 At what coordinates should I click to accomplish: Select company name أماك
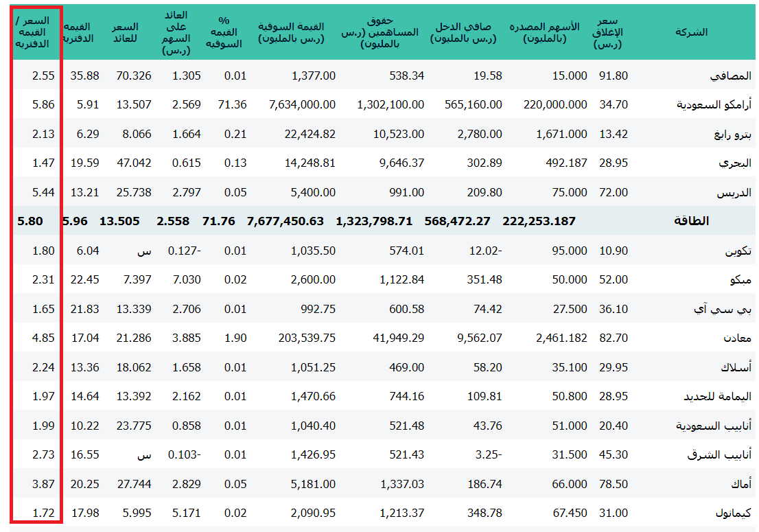click(x=742, y=484)
